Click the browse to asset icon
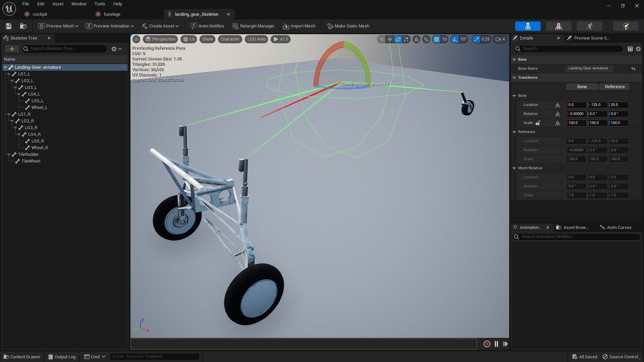 [x=23, y=26]
